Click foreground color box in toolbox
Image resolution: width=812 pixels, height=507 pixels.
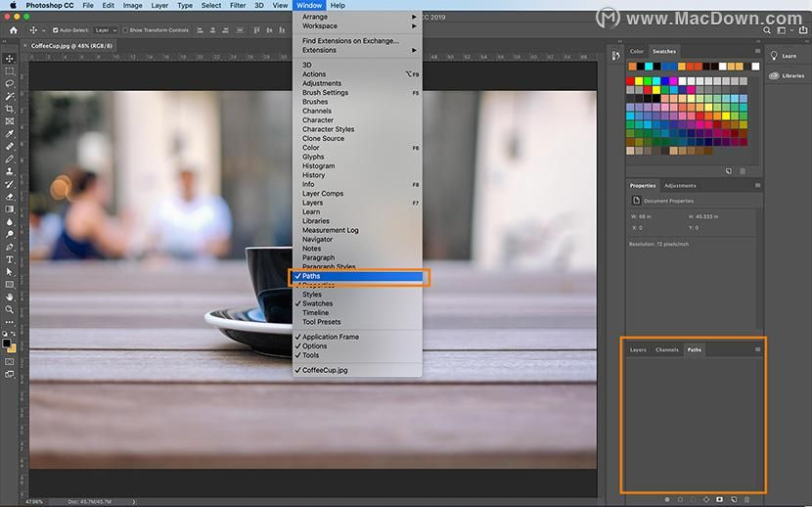coord(7,344)
